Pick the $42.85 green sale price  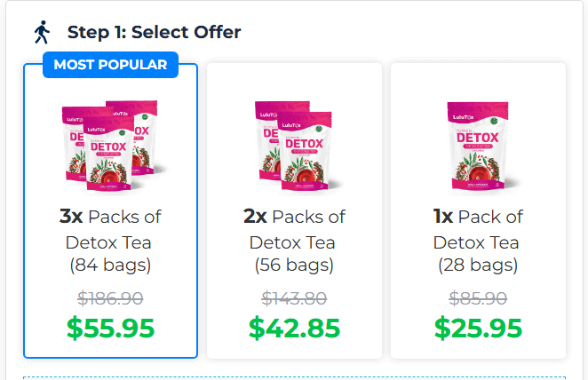[294, 328]
